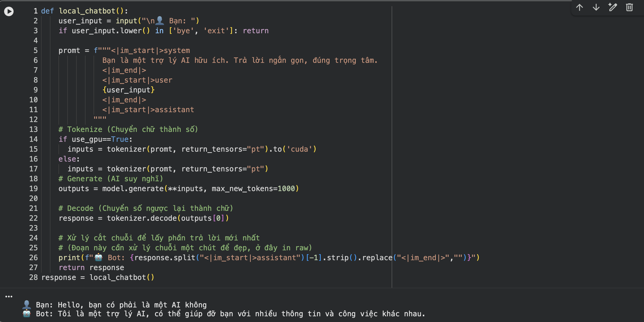Place cursor on 'def local_chatbot():' line

[x=84, y=11]
